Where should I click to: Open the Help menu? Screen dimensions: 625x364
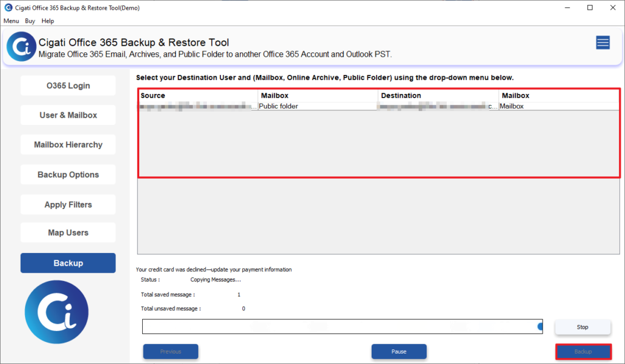[x=48, y=21]
